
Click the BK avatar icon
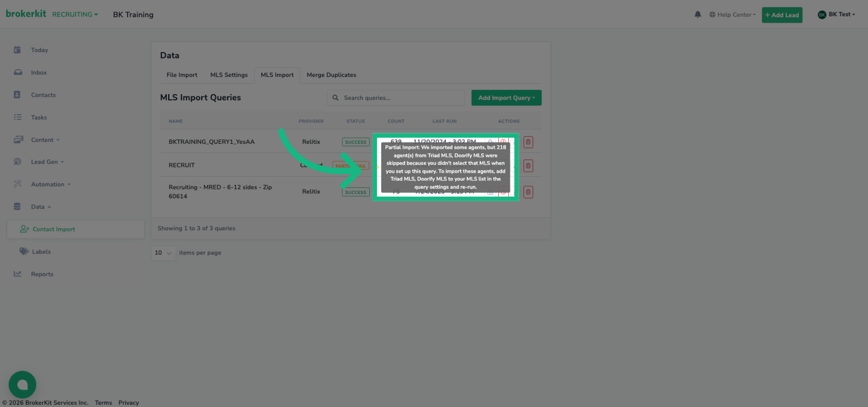tap(822, 14)
